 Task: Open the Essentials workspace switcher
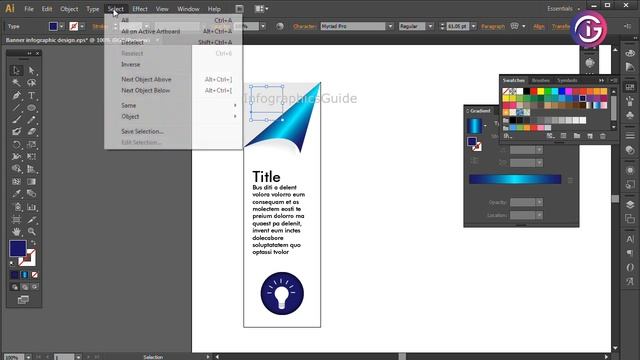coord(564,9)
